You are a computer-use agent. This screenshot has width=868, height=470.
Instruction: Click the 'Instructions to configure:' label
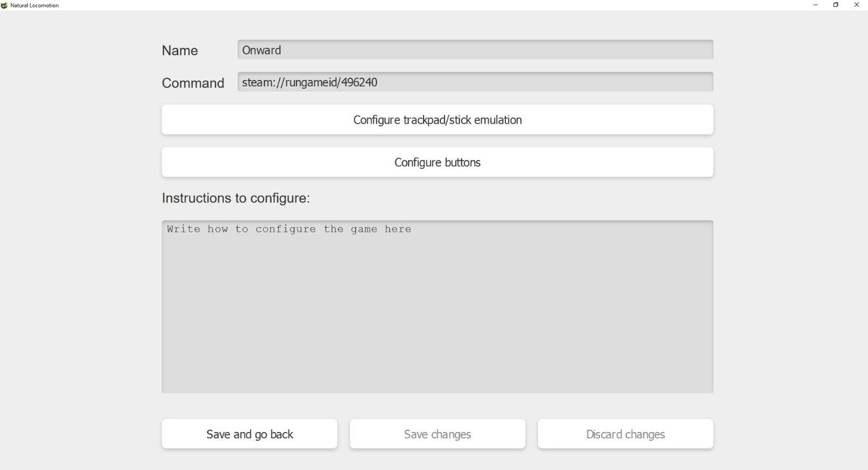[236, 198]
